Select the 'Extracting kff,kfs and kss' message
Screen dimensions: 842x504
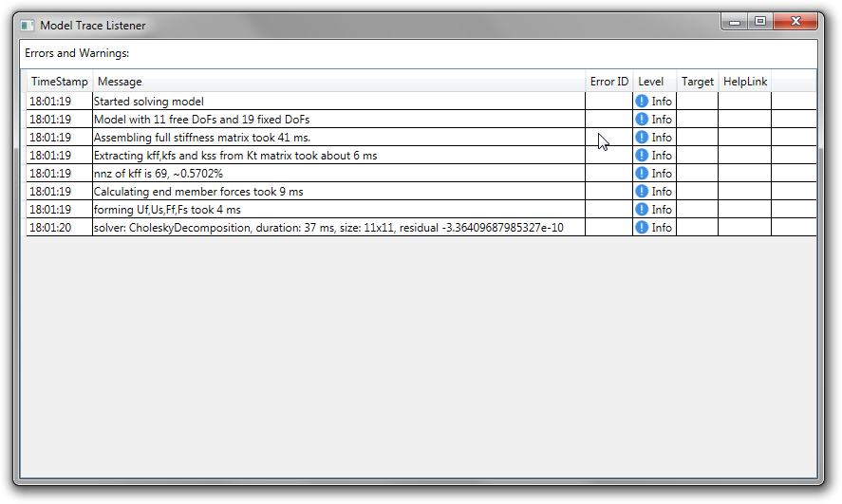coord(235,156)
